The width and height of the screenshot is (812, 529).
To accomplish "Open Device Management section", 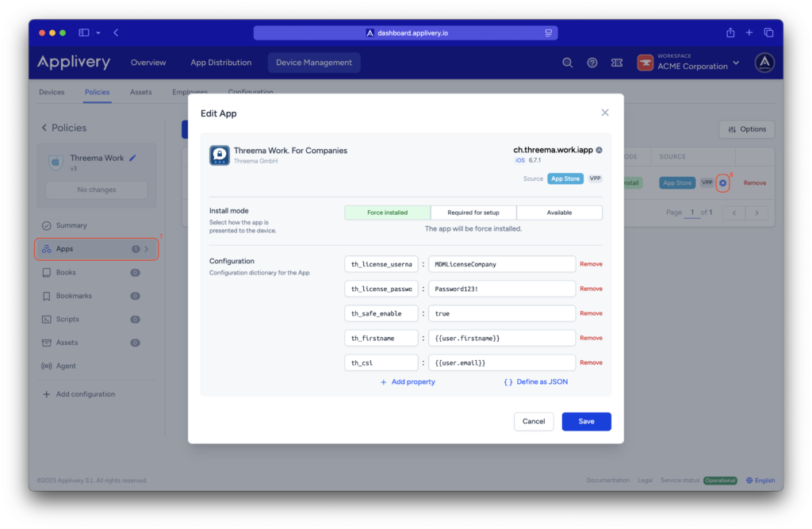I will [x=314, y=63].
